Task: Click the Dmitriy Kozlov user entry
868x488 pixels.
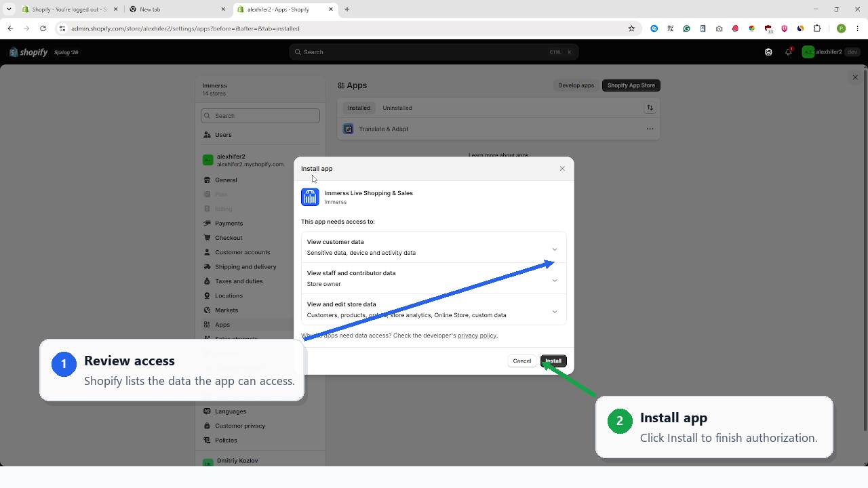Action: 237,461
